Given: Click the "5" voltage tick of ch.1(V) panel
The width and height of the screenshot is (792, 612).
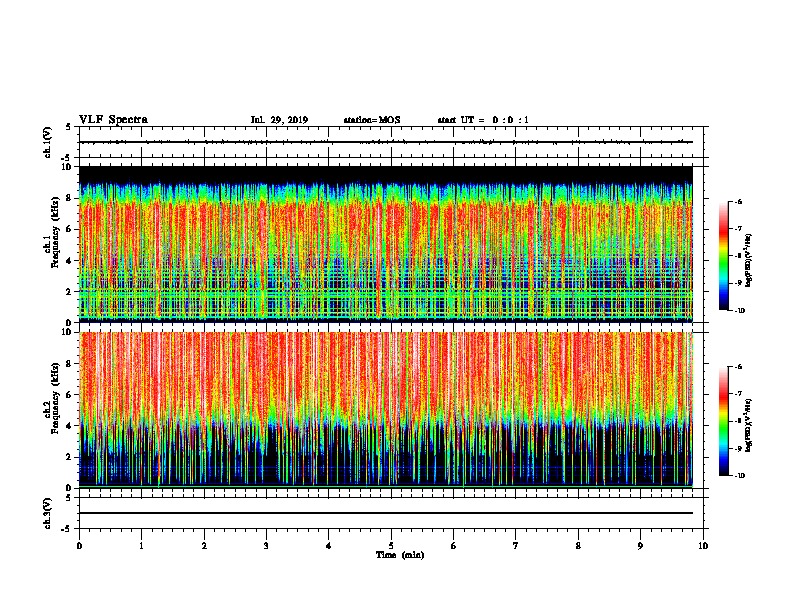Looking at the screenshot, I should point(69,127).
